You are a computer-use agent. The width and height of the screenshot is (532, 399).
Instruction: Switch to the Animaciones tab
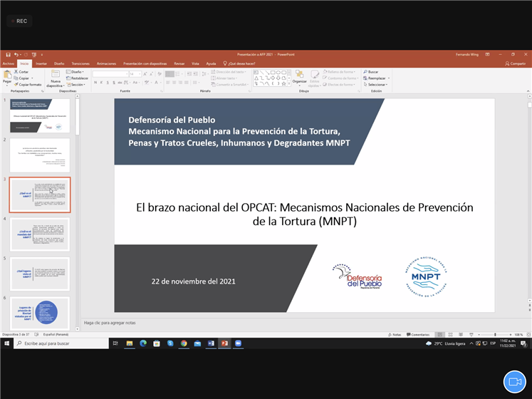click(106, 63)
